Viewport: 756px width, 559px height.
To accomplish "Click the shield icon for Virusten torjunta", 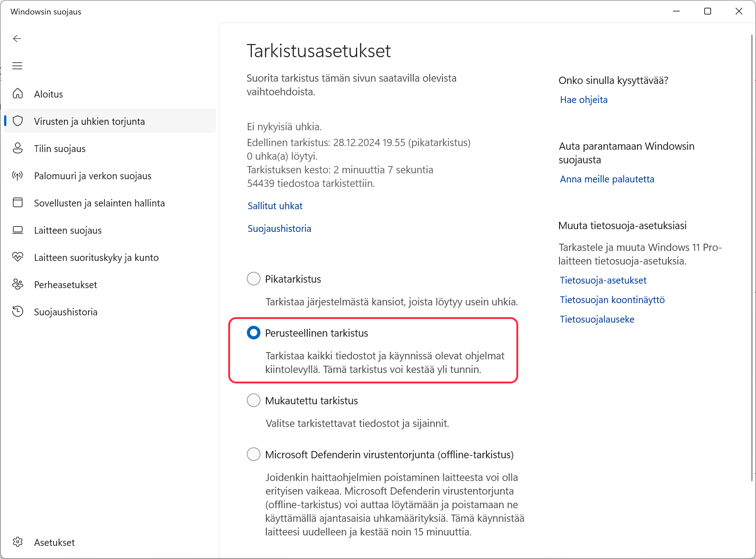I will (x=18, y=121).
